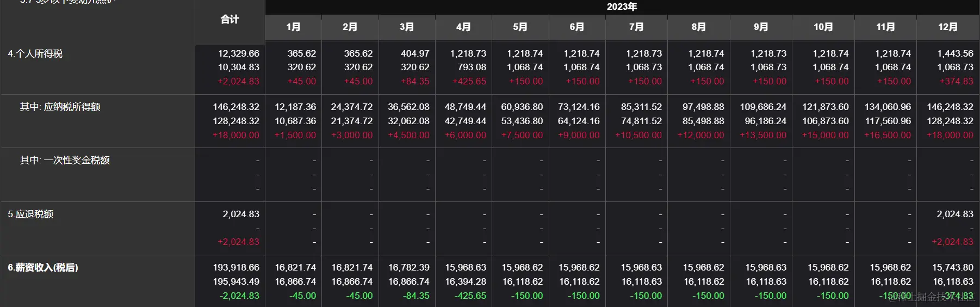Select the June value 73,124.16
The height and width of the screenshot is (307, 980).
tap(579, 107)
